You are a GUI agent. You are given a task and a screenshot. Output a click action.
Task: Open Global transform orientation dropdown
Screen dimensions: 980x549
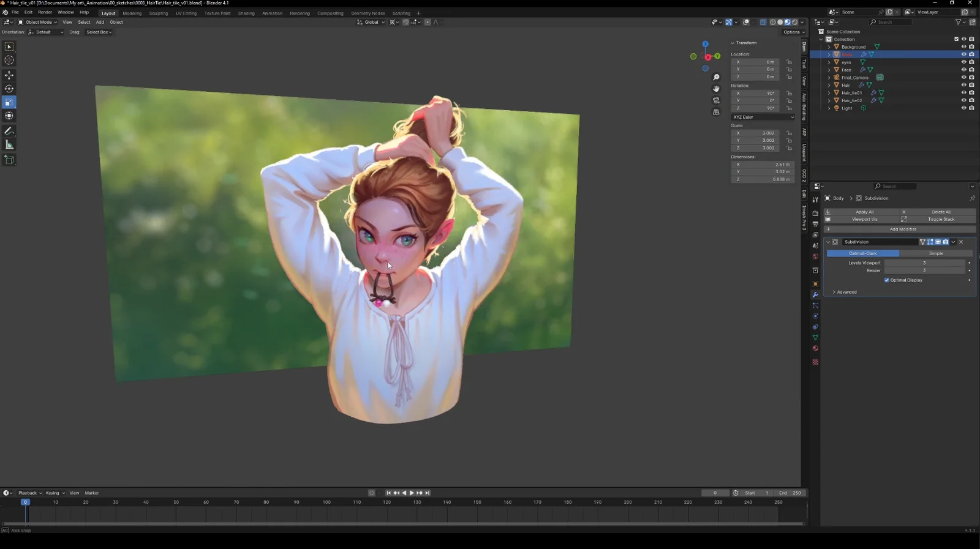click(x=371, y=22)
